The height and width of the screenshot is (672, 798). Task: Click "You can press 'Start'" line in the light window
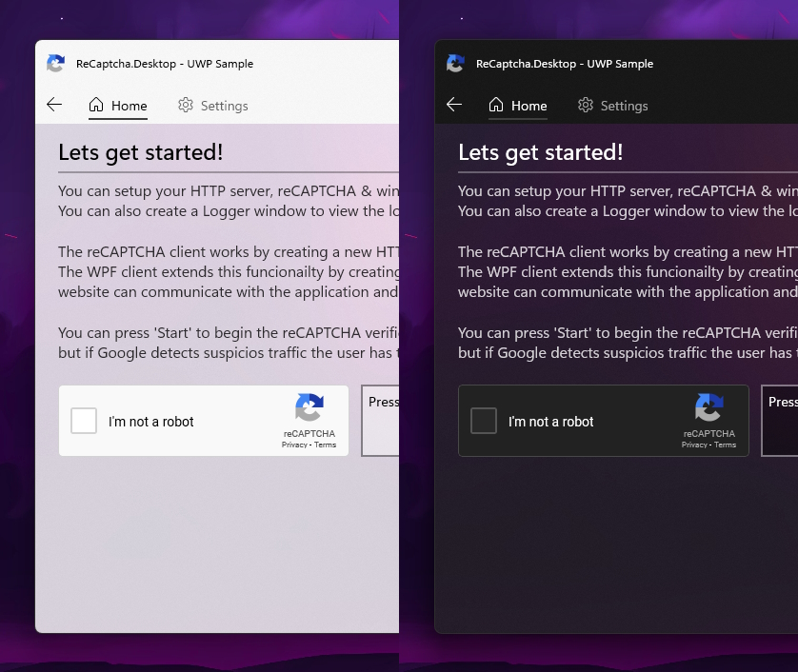pyautogui.click(x=229, y=333)
